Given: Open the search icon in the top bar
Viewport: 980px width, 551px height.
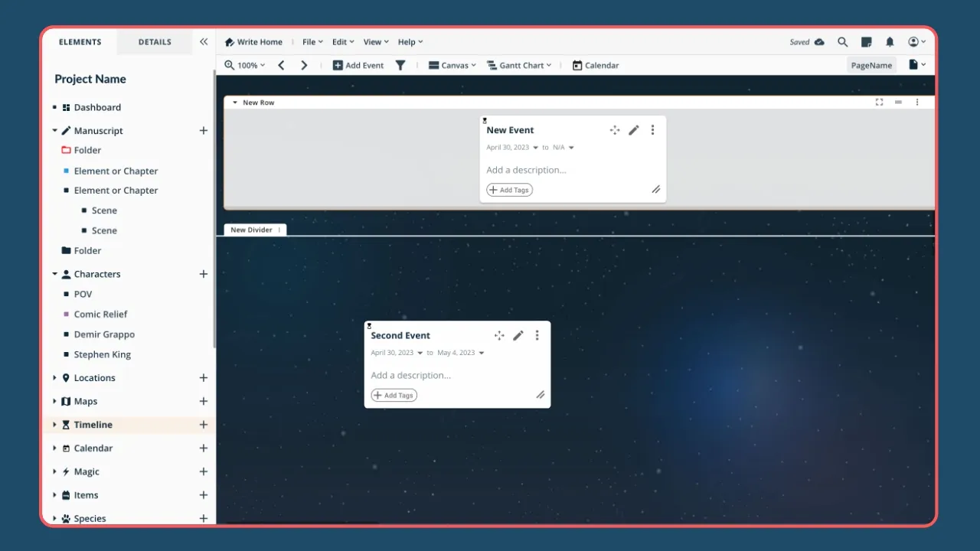Looking at the screenshot, I should click(x=842, y=42).
